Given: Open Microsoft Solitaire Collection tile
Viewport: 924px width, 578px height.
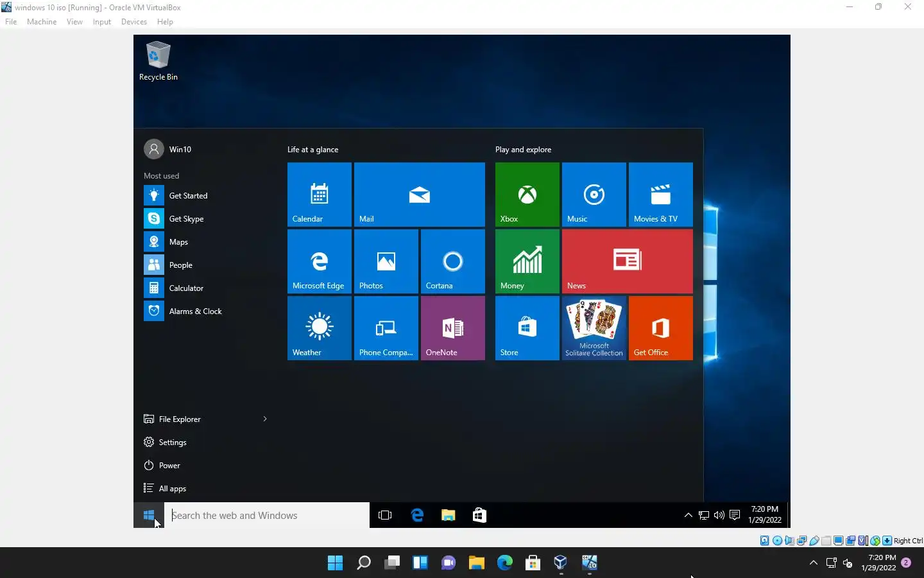Looking at the screenshot, I should coord(594,328).
